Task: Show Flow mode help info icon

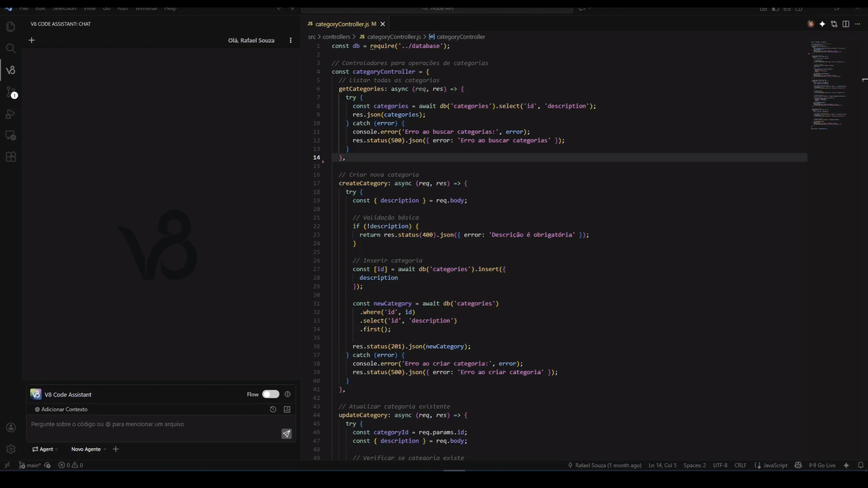Action: (x=288, y=394)
